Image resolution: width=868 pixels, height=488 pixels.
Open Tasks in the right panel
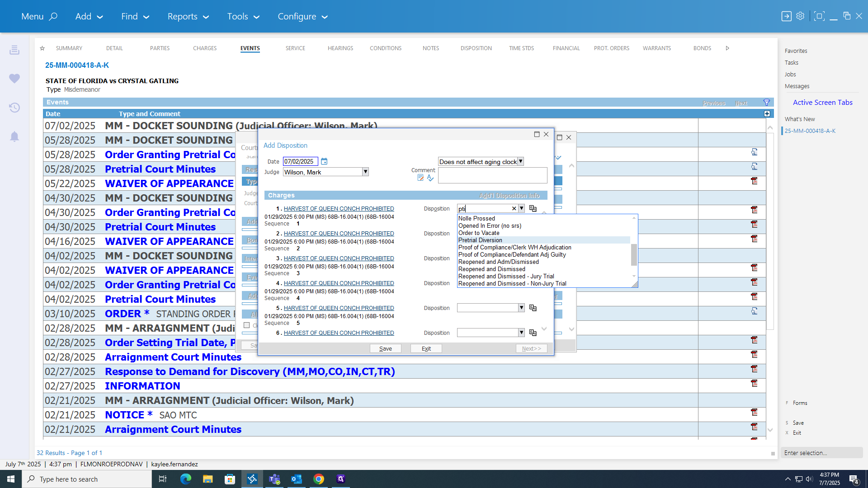coord(791,63)
